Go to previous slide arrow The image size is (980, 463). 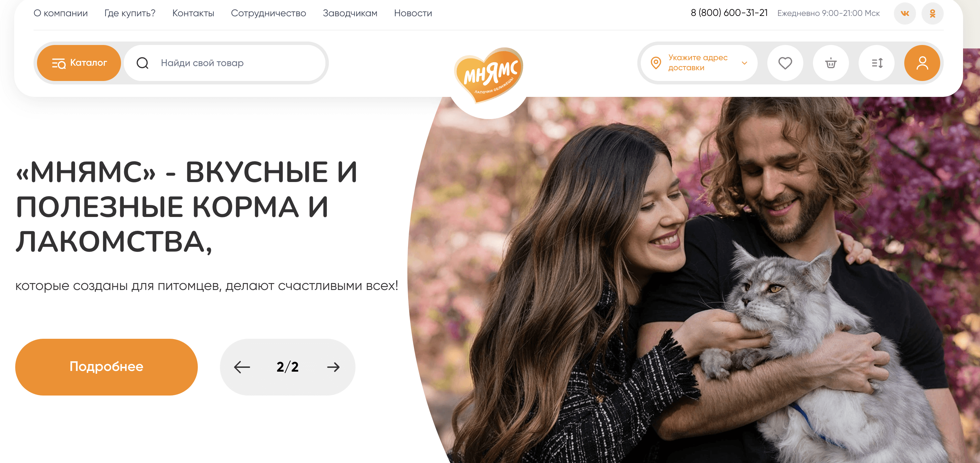242,367
